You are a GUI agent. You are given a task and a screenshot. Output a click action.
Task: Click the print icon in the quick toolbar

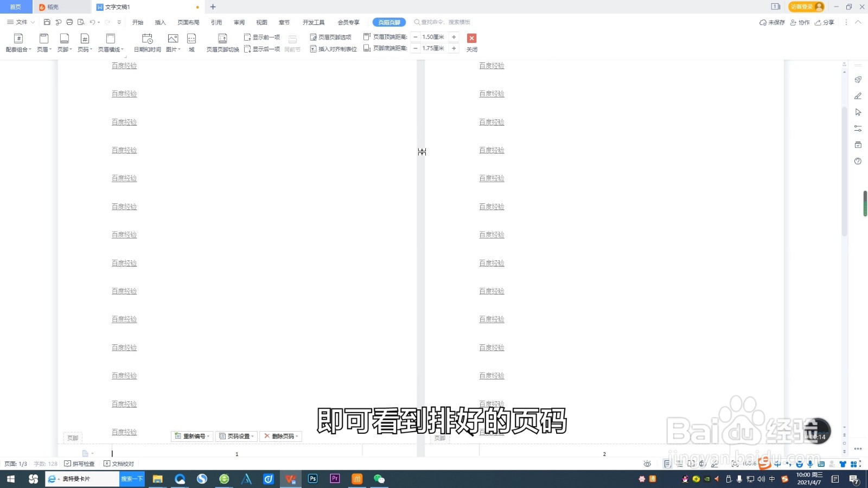point(69,22)
